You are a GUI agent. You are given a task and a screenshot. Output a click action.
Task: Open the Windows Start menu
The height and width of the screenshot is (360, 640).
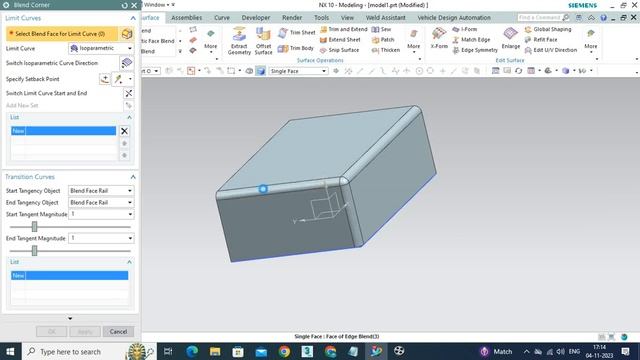pyautogui.click(x=10, y=351)
